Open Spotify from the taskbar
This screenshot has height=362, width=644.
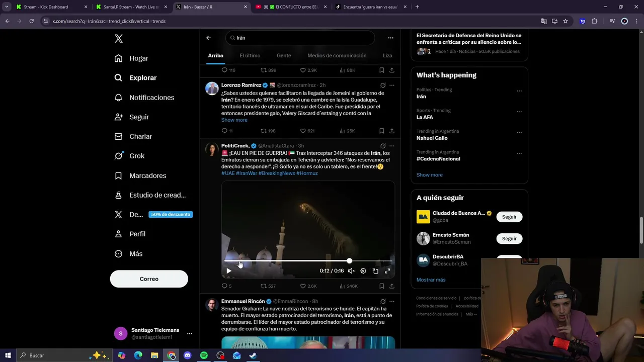(204, 355)
